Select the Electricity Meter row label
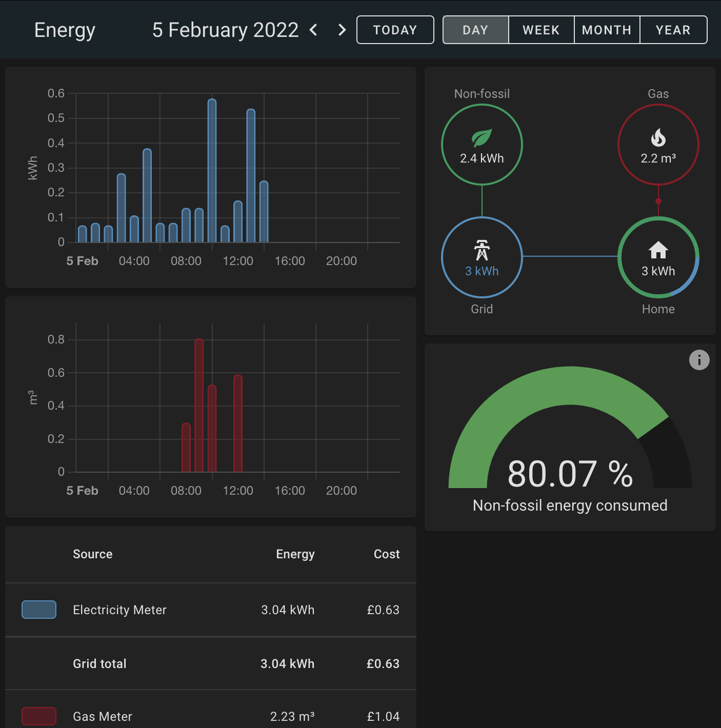The height and width of the screenshot is (728, 721). click(x=119, y=610)
